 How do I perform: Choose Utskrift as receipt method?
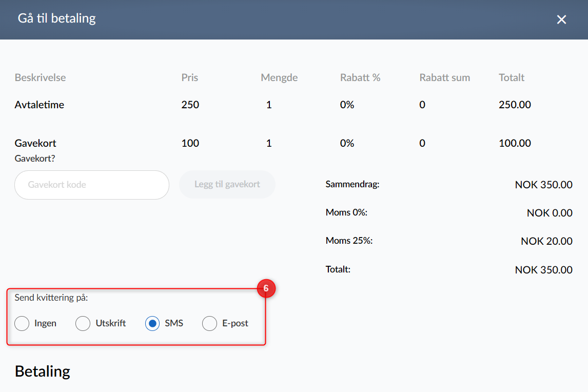click(x=83, y=324)
